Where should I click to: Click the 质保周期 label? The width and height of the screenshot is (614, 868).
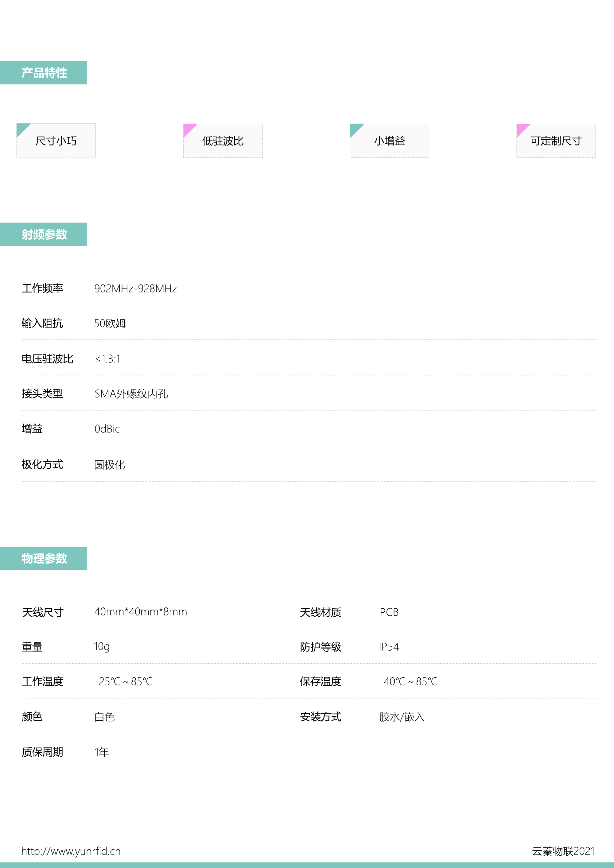pos(42,752)
